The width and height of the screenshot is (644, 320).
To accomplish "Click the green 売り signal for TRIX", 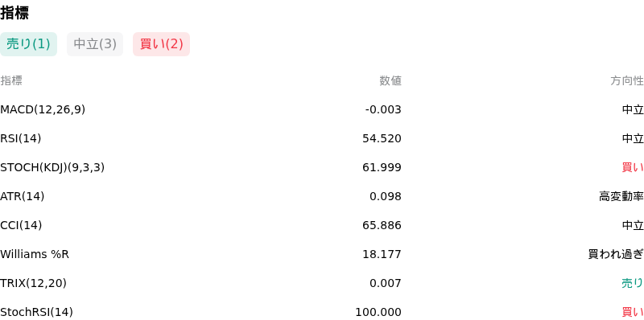I will pos(633,283).
